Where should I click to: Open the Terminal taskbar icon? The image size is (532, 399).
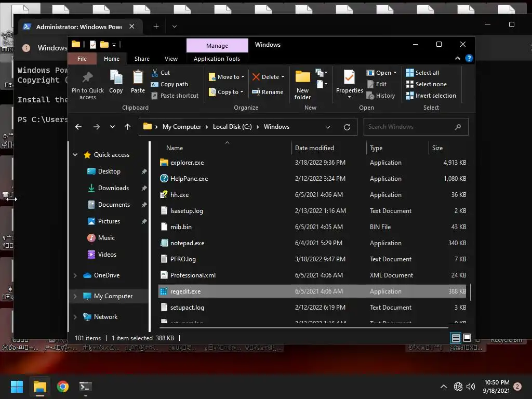(x=85, y=387)
